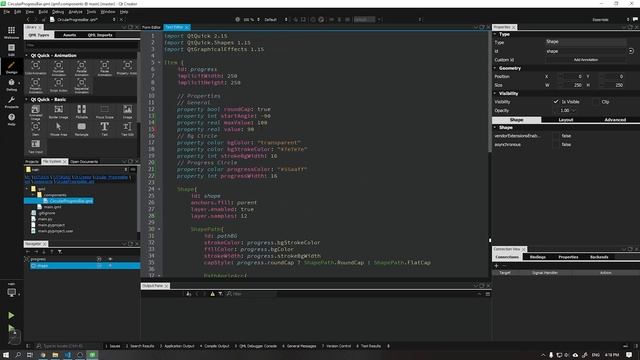Select the Text Edit component
This screenshot has width=640, height=360.
point(127,129)
